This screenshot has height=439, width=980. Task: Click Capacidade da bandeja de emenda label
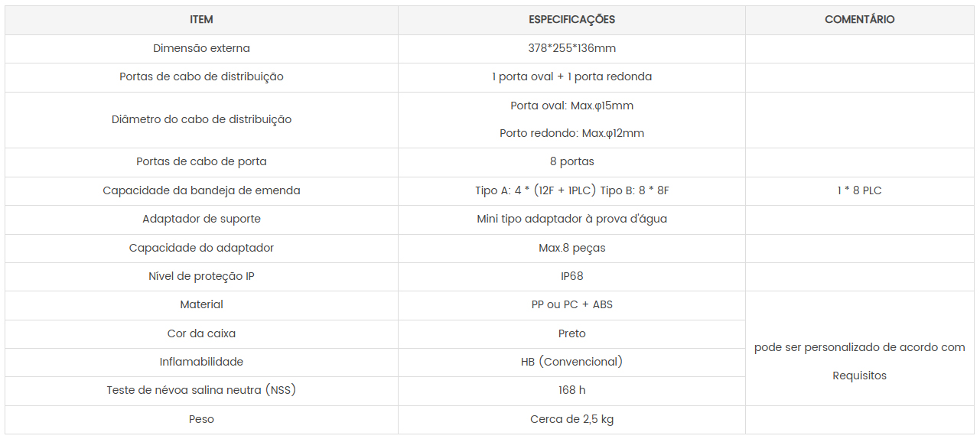201,190
